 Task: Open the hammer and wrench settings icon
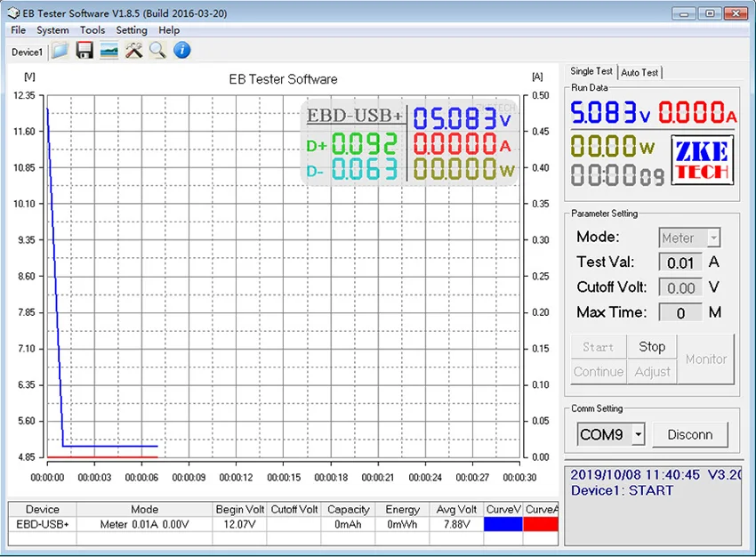click(x=133, y=51)
